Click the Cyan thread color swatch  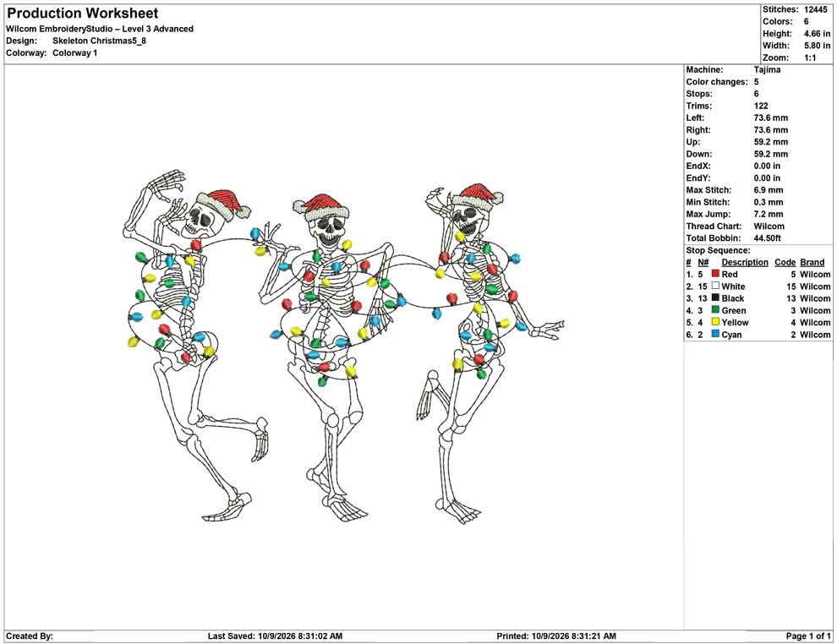[x=715, y=334]
